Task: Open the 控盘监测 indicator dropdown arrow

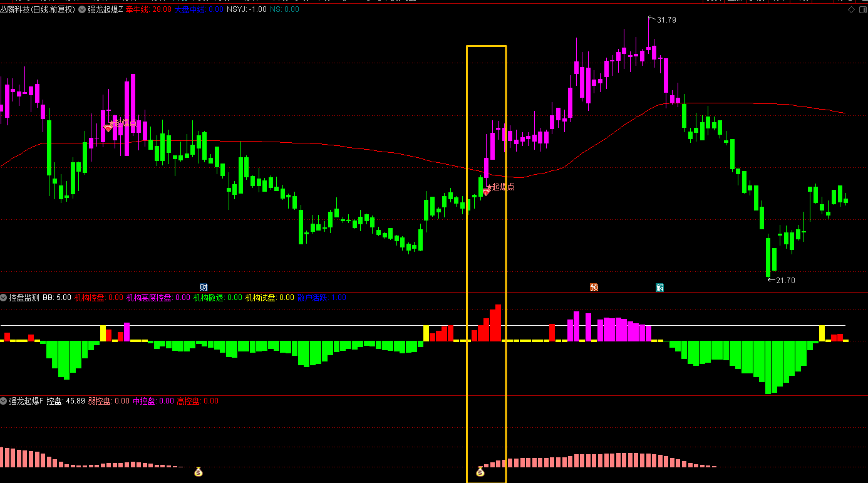Action: tap(4, 298)
